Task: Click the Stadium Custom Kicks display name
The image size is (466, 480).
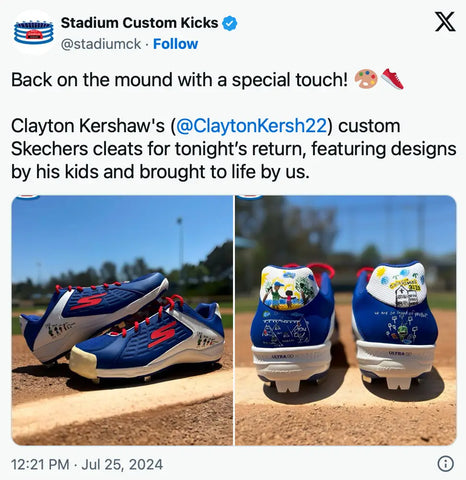Action: pos(139,23)
